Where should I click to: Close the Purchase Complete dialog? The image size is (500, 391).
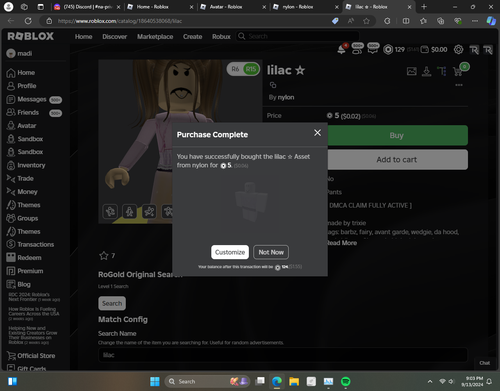318,133
